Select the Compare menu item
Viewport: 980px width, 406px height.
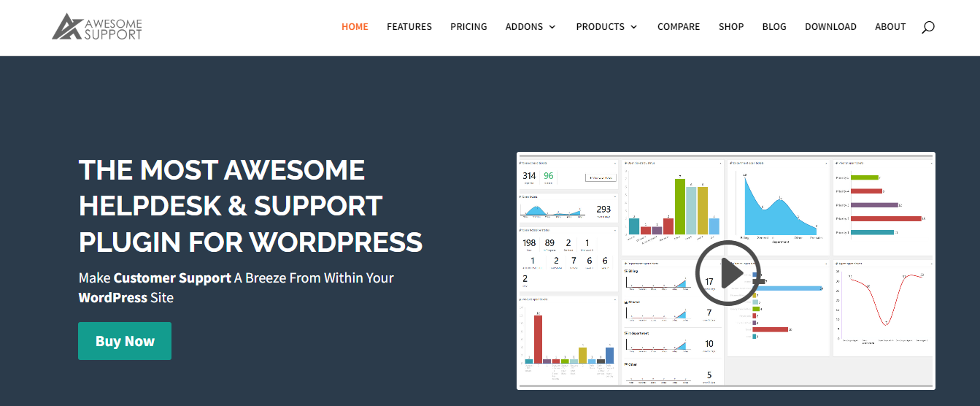679,27
